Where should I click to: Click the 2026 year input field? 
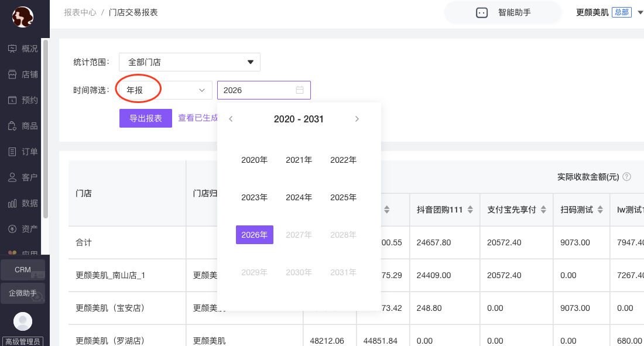click(258, 90)
